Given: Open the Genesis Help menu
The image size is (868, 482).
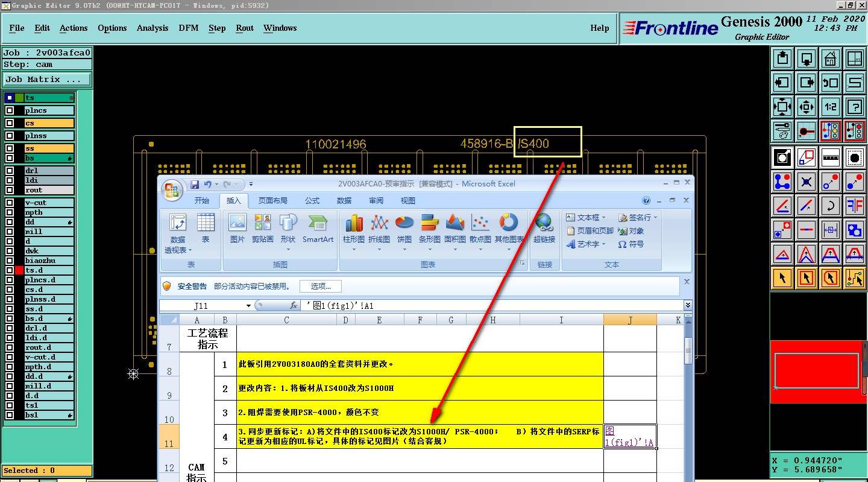Looking at the screenshot, I should tap(600, 28).
